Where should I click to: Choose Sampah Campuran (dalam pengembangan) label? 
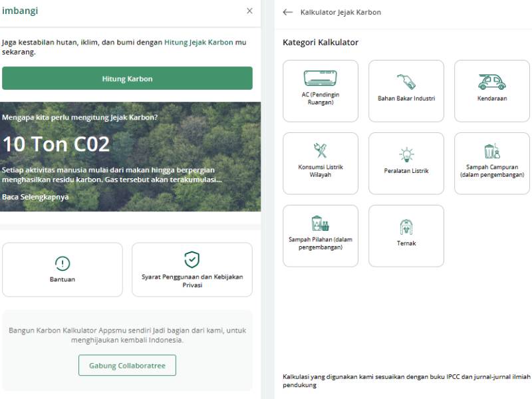click(492, 171)
